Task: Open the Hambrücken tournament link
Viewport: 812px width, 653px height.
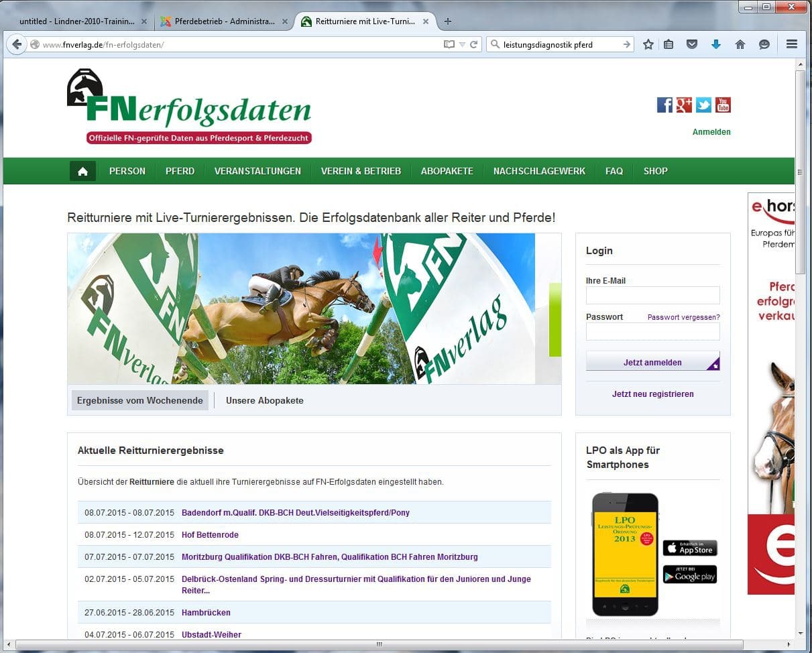Action: point(206,613)
